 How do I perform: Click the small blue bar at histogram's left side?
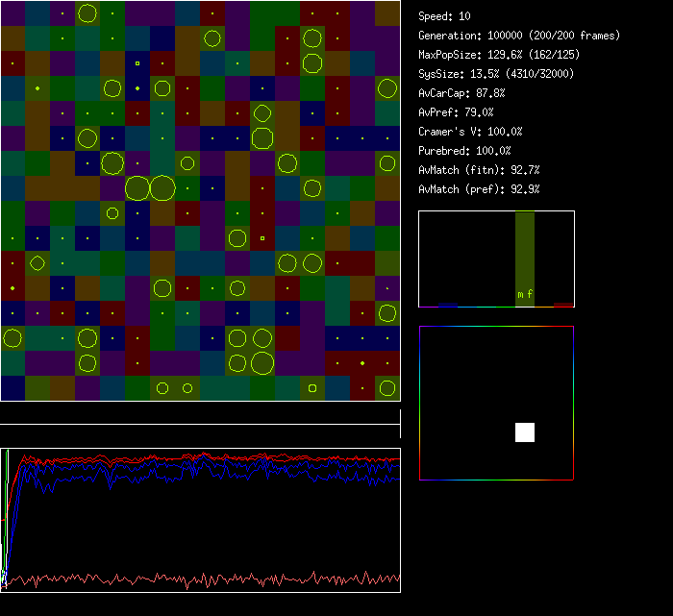pyautogui.click(x=448, y=305)
